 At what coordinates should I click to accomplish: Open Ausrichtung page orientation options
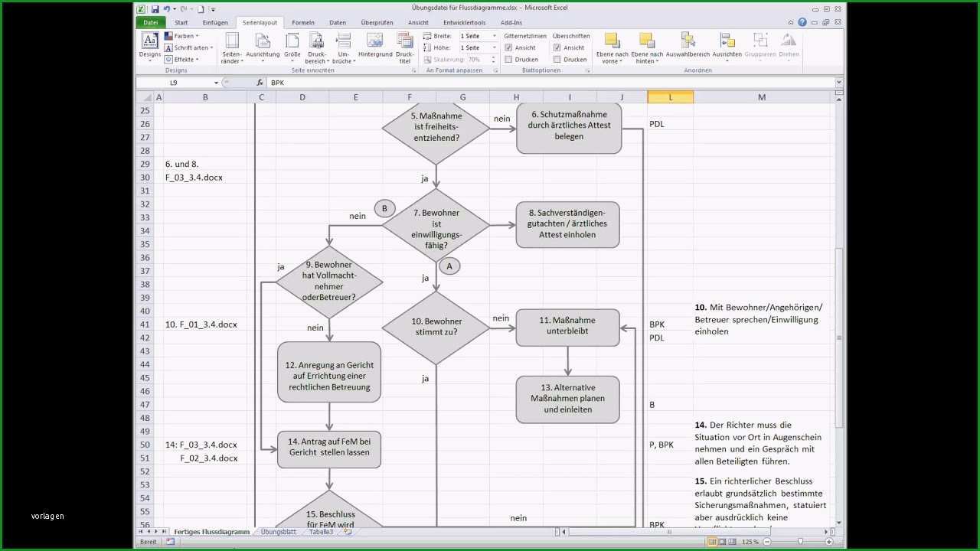[263, 48]
